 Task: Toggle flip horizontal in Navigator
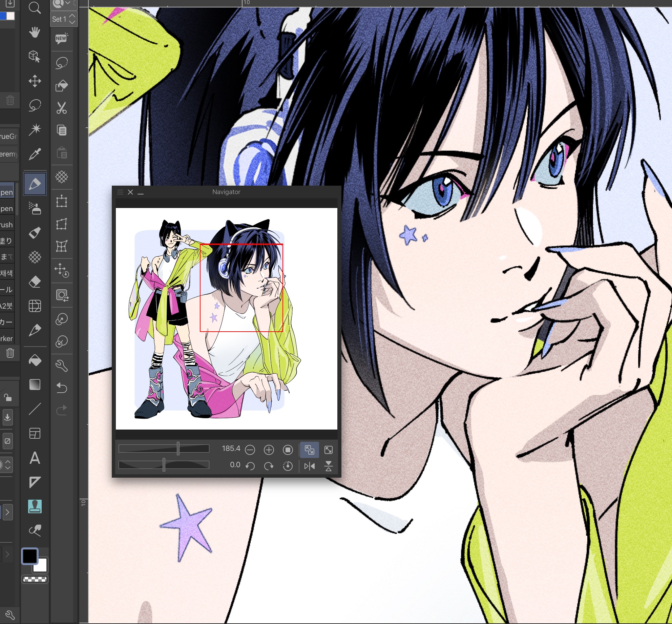pyautogui.click(x=309, y=466)
